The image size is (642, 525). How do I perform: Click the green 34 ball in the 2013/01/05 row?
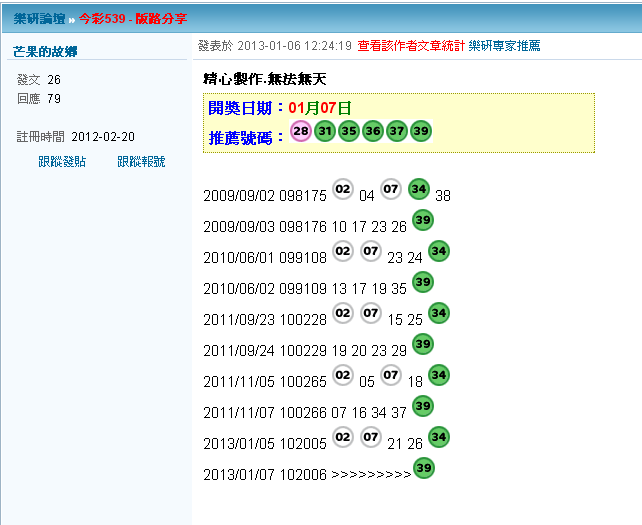pyautogui.click(x=439, y=437)
